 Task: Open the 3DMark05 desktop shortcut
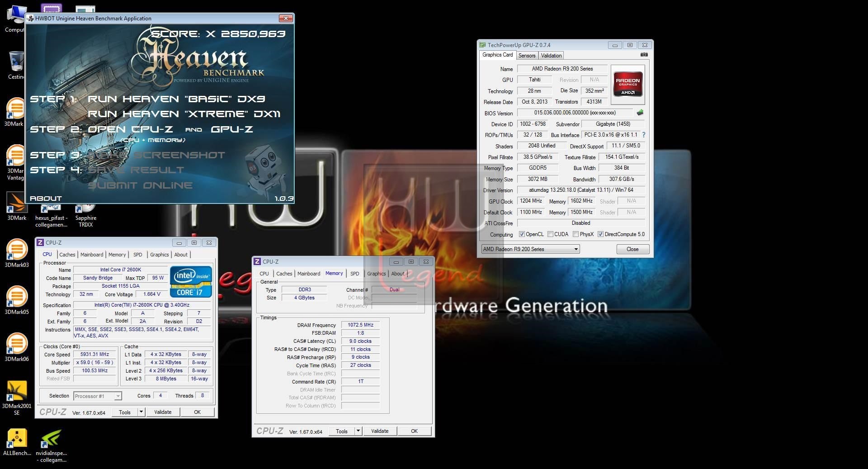pyautogui.click(x=16, y=300)
